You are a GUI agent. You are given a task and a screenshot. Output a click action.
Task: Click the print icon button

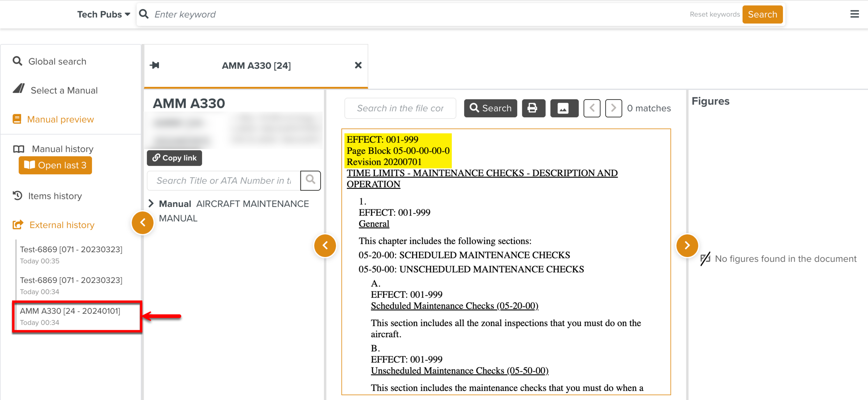[533, 108]
